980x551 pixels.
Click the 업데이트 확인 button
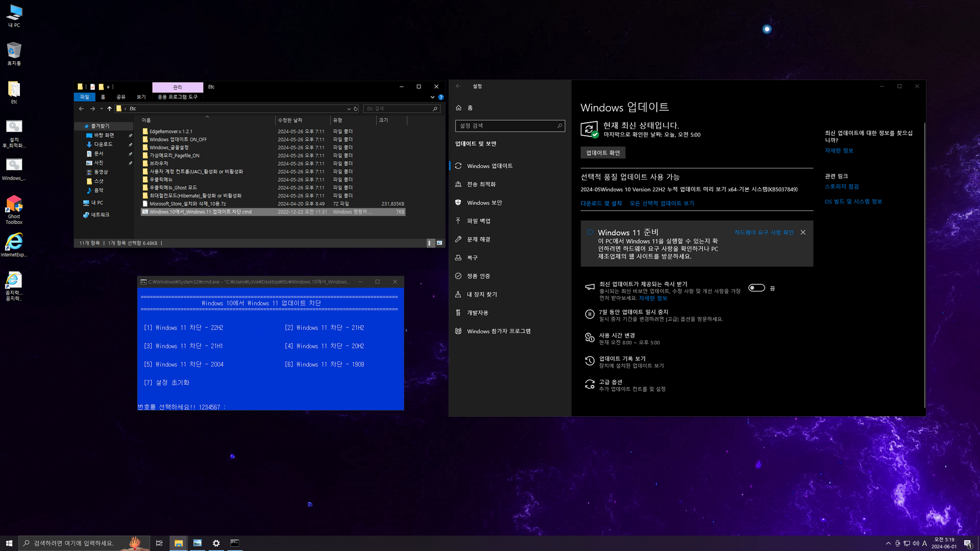click(x=602, y=153)
